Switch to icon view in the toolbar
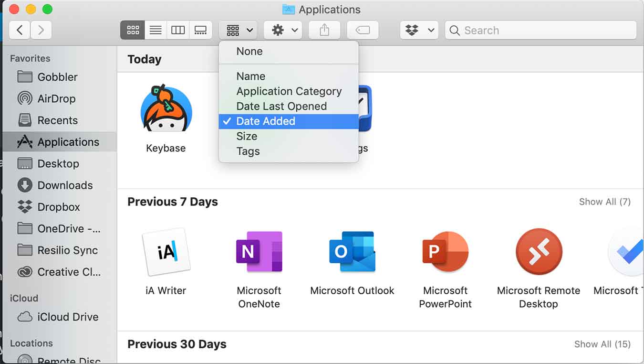This screenshot has width=644, height=364. (132, 30)
